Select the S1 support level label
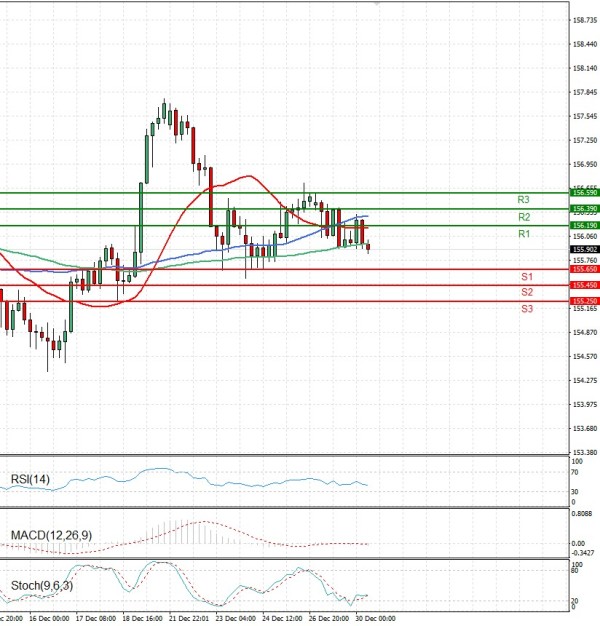Viewport: 600px width, 626px height. click(x=526, y=276)
